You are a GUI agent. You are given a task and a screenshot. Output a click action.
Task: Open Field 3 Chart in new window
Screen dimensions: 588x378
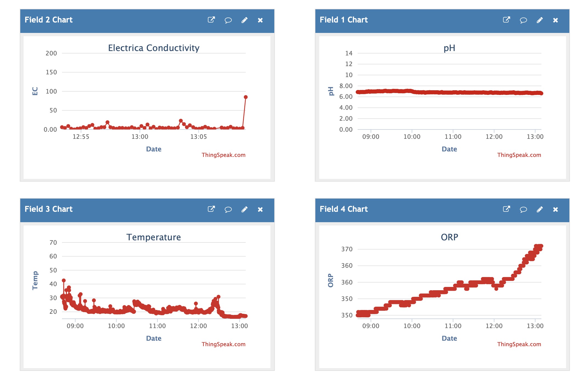click(x=211, y=209)
